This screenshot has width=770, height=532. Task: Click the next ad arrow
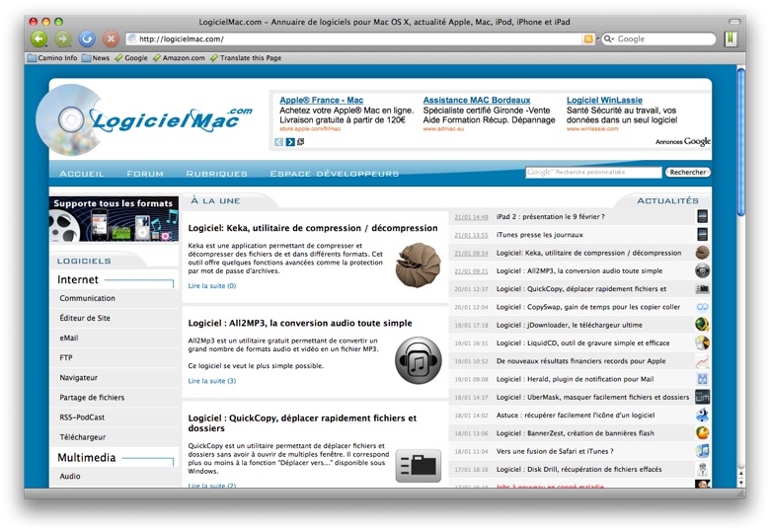290,142
